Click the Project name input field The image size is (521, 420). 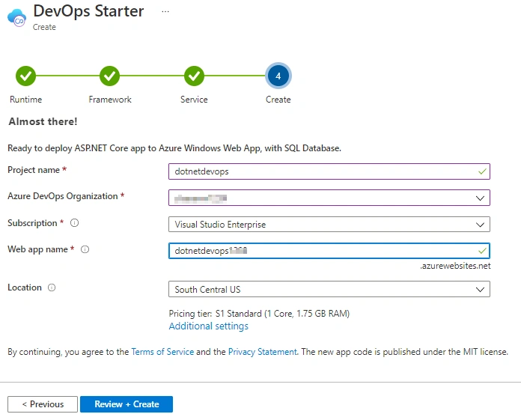click(329, 171)
